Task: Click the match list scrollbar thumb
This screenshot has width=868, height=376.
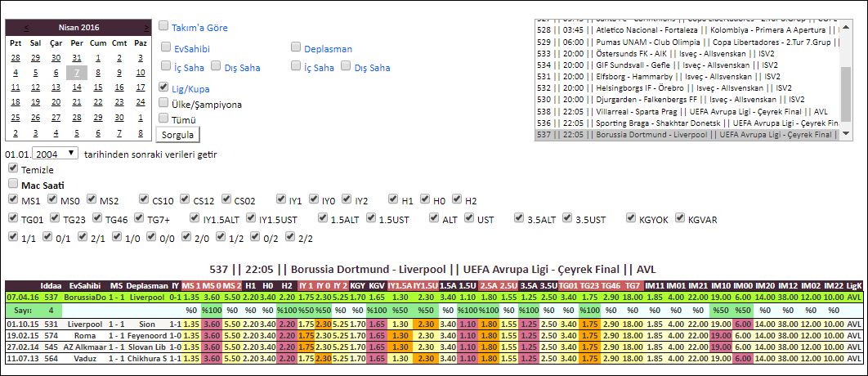Action: (846, 92)
